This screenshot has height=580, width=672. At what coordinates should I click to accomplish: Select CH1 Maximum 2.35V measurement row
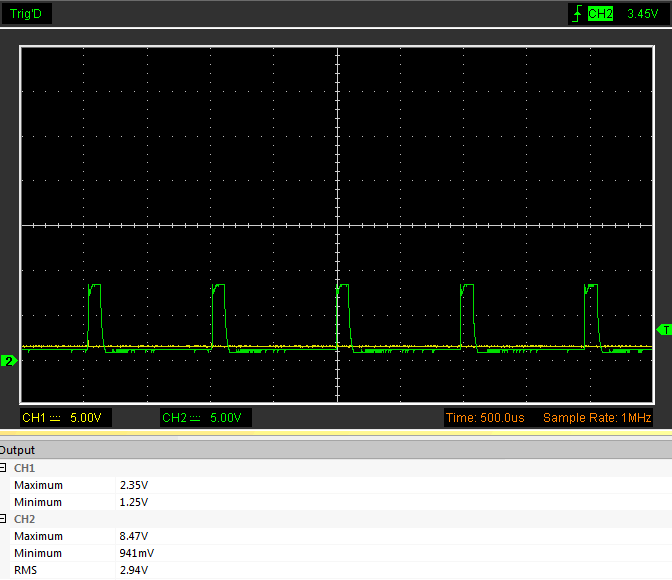tap(80, 485)
